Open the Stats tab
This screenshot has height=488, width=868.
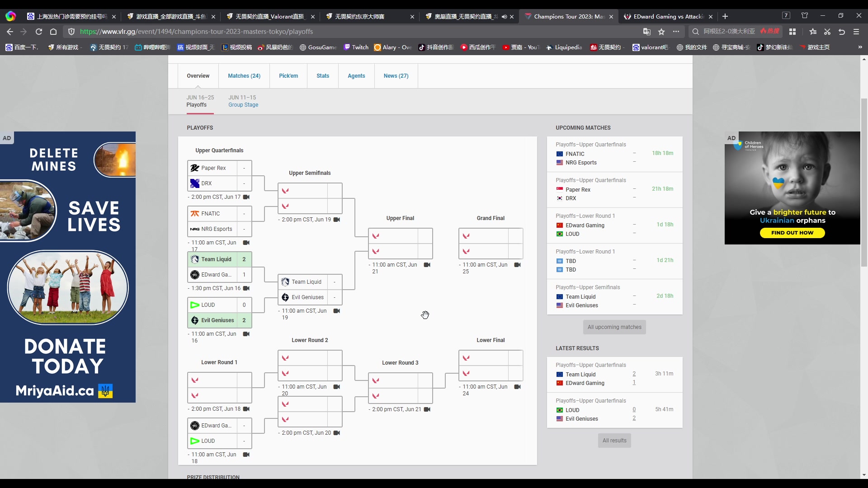coord(323,76)
